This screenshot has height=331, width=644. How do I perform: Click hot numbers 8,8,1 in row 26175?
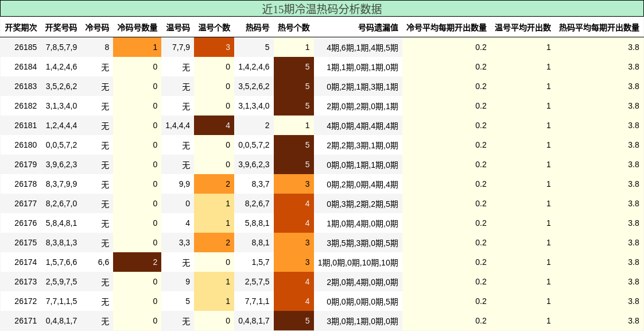(261, 243)
